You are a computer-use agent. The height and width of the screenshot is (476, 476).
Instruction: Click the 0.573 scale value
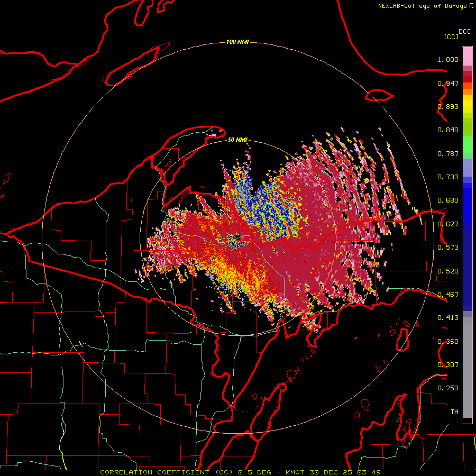coord(448,248)
